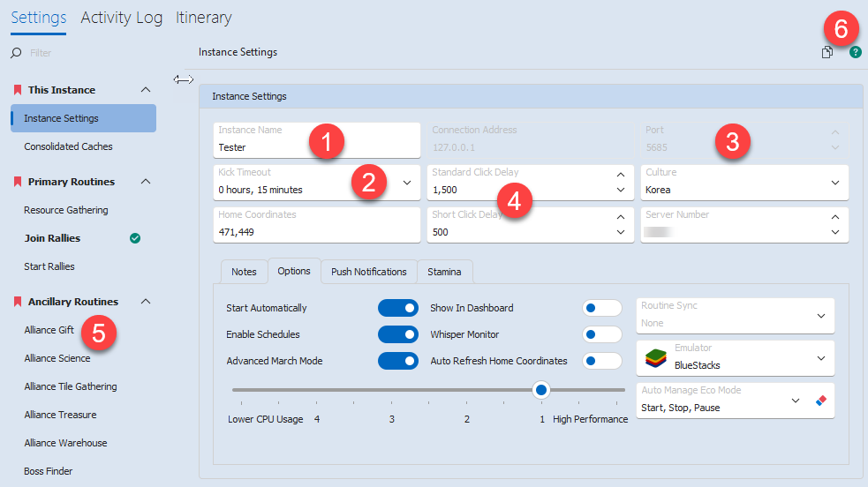Screen dimensions: 868x487
Task: Click the green checkmark next to Join Rallies
Action: pos(135,238)
